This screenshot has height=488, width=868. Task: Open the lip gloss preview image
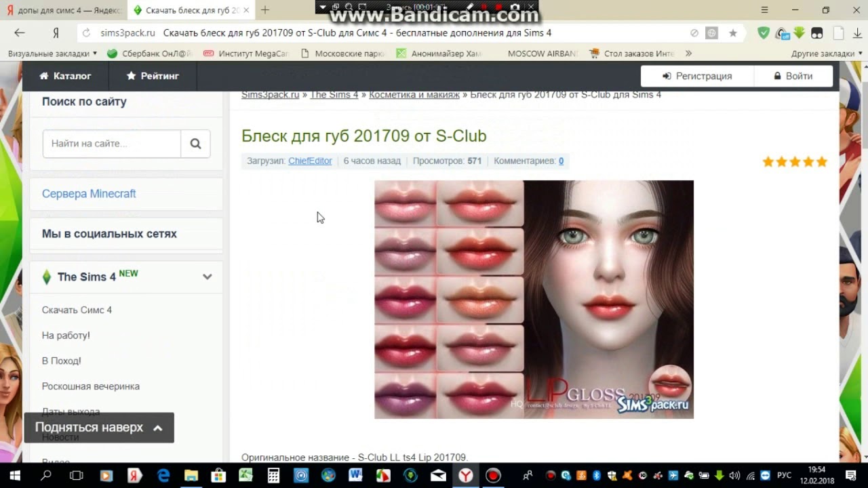point(534,300)
